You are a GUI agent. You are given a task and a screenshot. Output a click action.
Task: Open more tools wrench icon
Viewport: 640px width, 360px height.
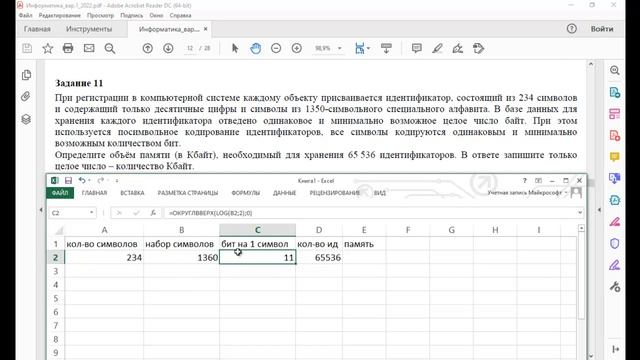click(x=615, y=287)
